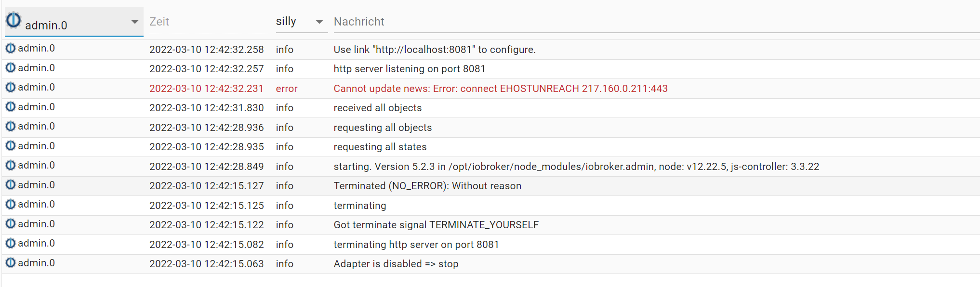Click the admin.0 icon in the source filter
980x287 pixels.
coord(13,20)
